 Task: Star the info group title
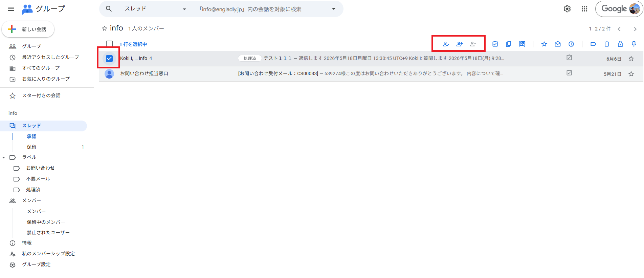(x=105, y=28)
